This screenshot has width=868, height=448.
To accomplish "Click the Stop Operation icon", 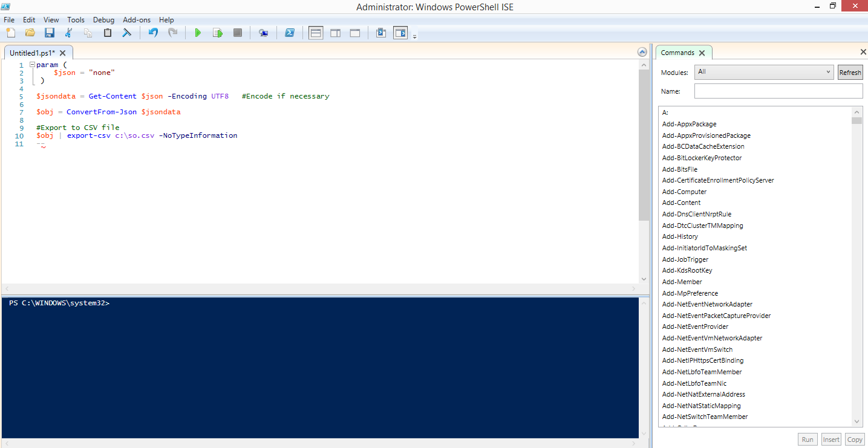I will (237, 33).
